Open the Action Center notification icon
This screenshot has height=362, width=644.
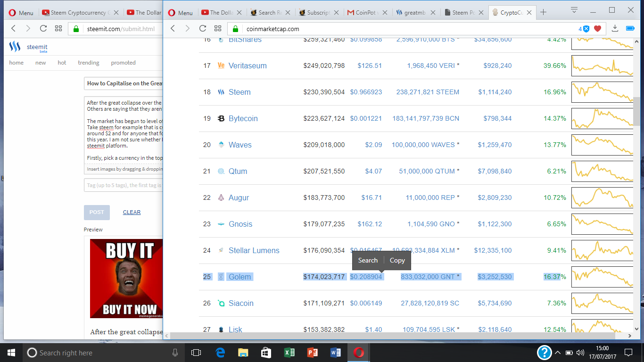point(628,353)
